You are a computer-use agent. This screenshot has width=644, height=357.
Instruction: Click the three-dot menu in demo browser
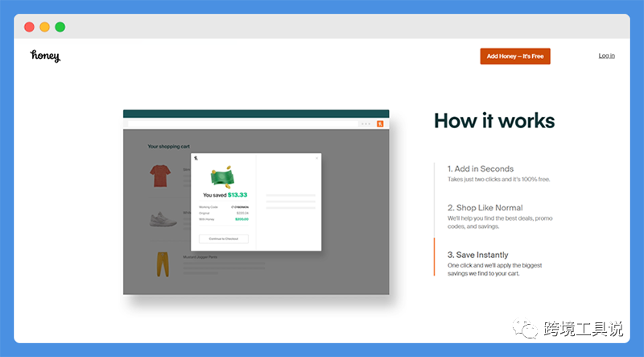point(365,124)
